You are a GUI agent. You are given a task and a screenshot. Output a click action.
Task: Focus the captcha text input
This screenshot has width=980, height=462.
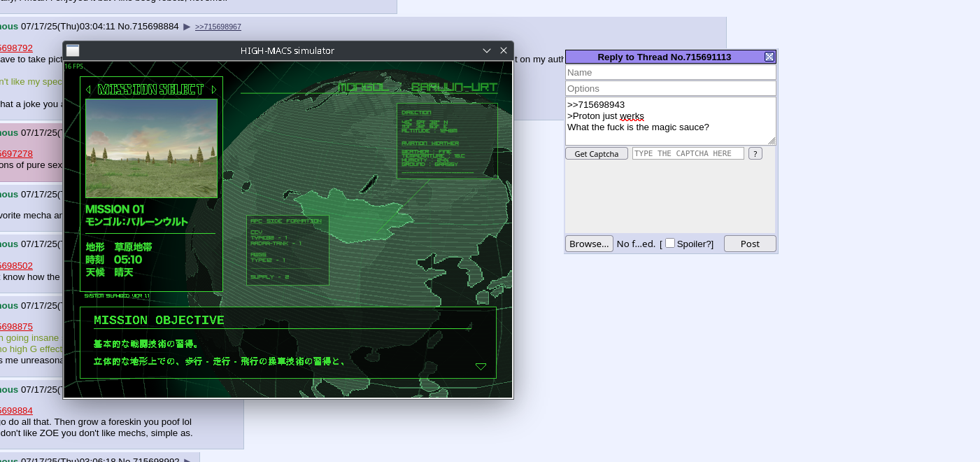coord(688,153)
